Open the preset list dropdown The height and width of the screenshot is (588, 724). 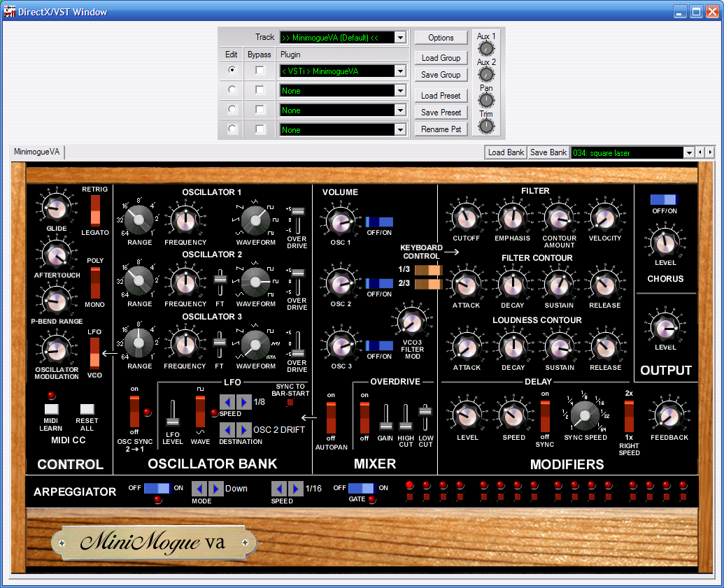pyautogui.click(x=689, y=153)
